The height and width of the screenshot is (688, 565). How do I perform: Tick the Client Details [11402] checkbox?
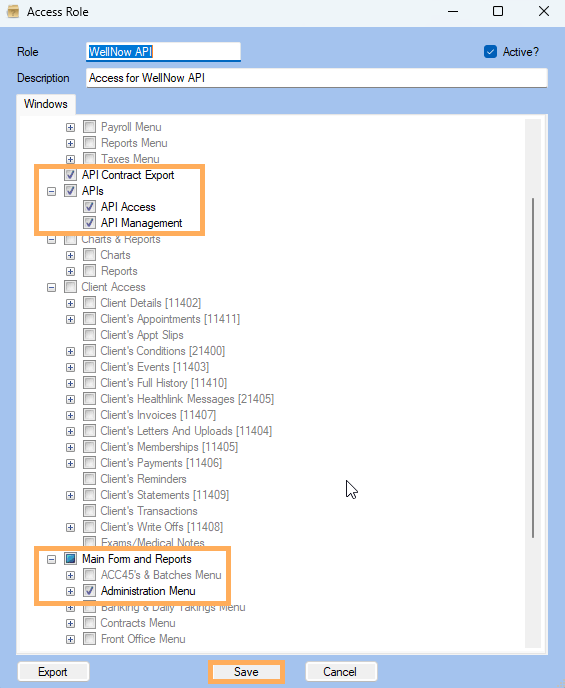89,303
